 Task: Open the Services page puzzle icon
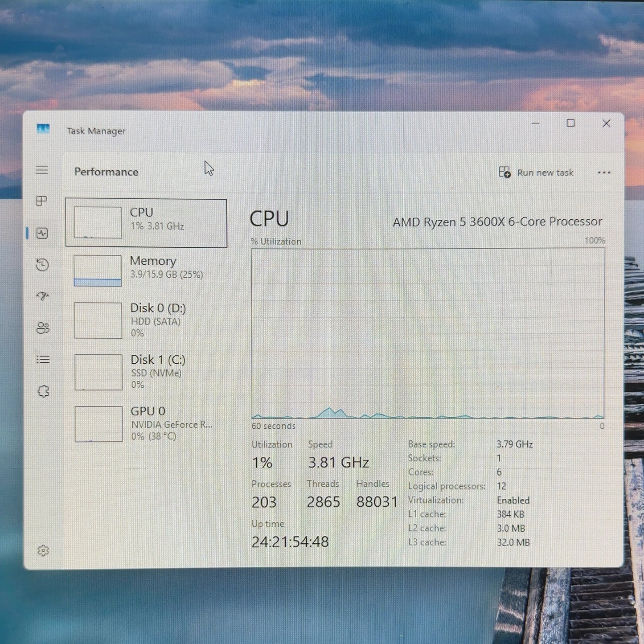[x=43, y=391]
